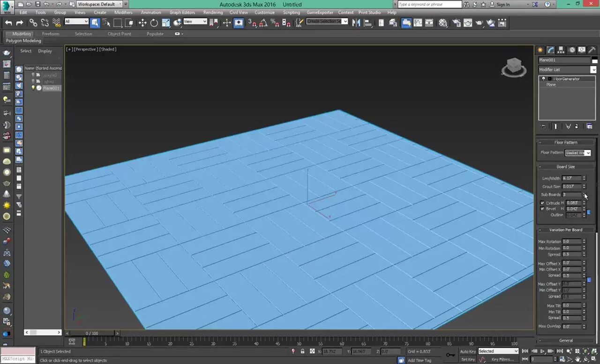
Task: Click the Auto Key button
Action: click(467, 351)
